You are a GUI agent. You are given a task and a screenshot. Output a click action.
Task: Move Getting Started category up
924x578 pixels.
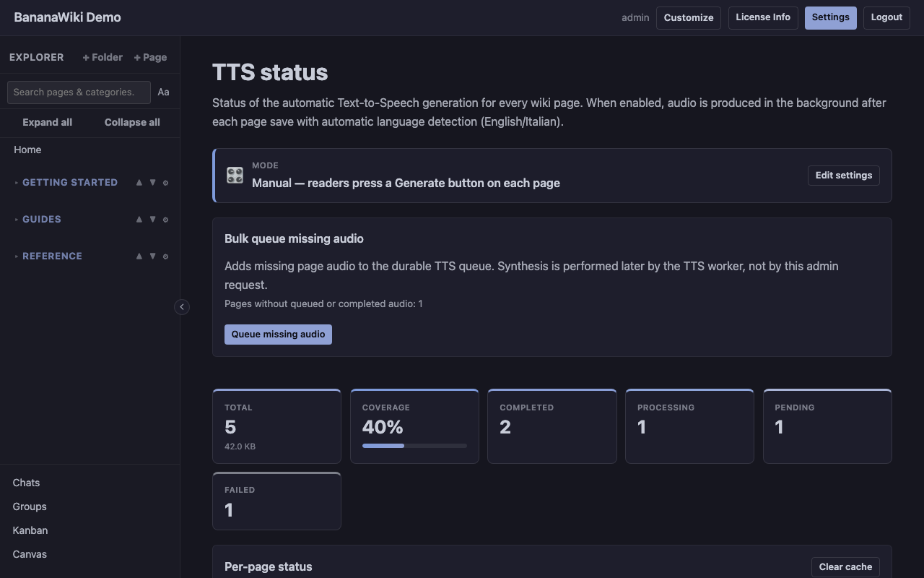[139, 183]
